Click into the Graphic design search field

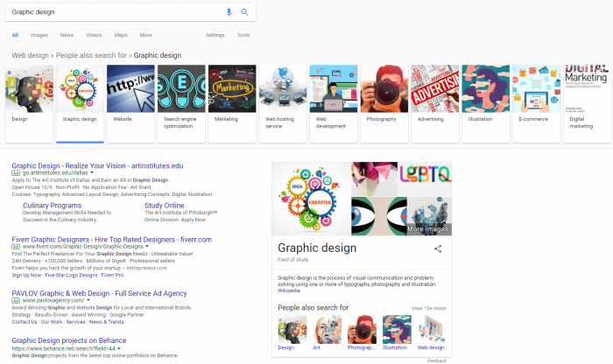coord(114,12)
